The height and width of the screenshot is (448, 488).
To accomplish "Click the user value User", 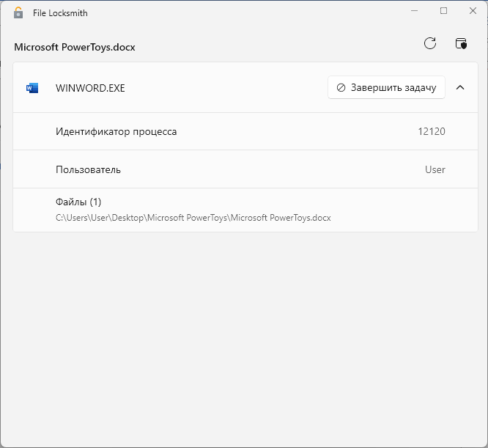I will point(435,169).
